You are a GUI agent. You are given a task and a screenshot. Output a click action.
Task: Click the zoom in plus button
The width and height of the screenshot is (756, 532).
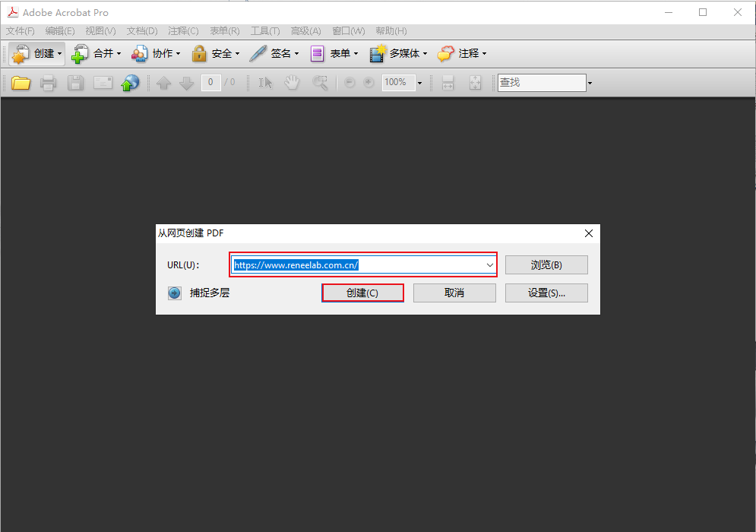click(369, 83)
